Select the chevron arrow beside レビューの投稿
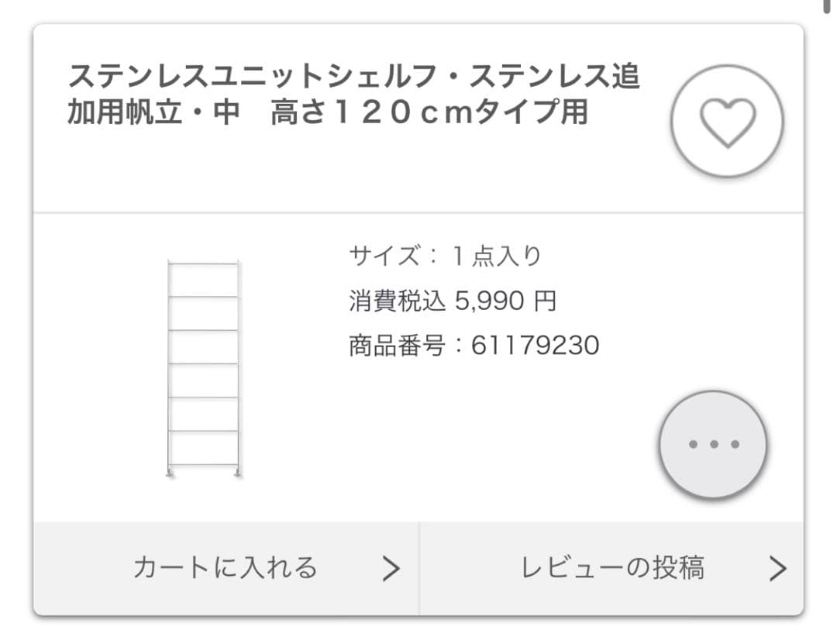This screenshot has width=837, height=644. (x=777, y=568)
